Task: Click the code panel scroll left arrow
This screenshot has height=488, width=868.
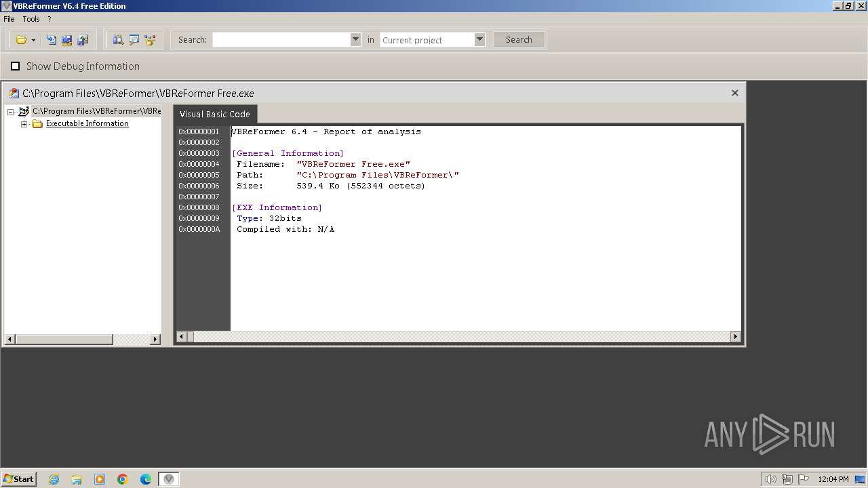Action: click(x=181, y=336)
